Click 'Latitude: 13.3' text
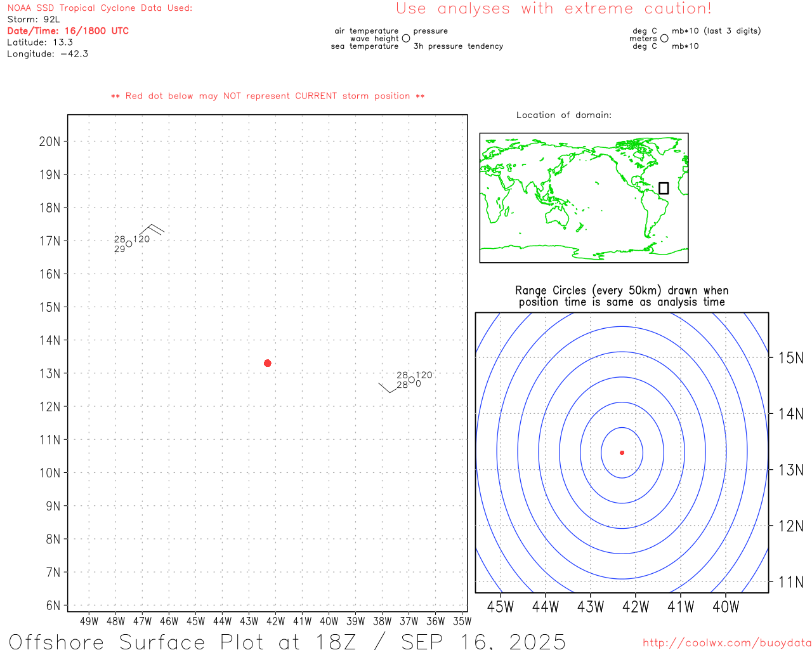 click(x=40, y=43)
